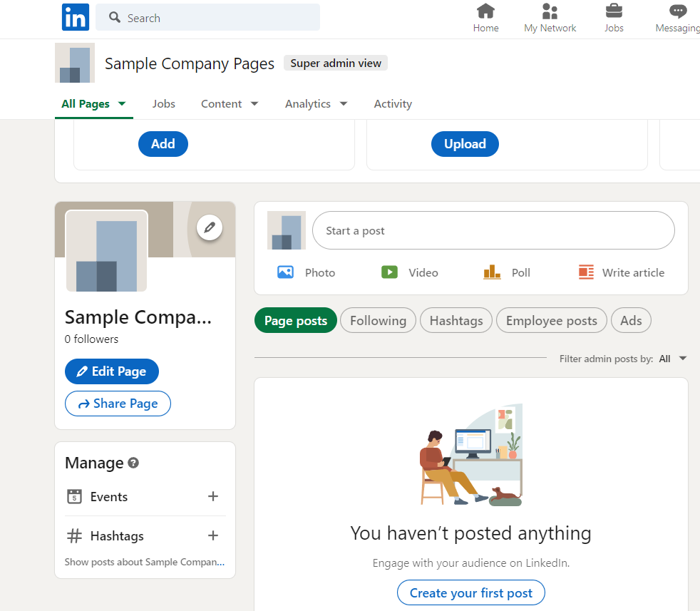The width and height of the screenshot is (700, 611).
Task: Select the Employee posts filter pill
Action: point(551,320)
